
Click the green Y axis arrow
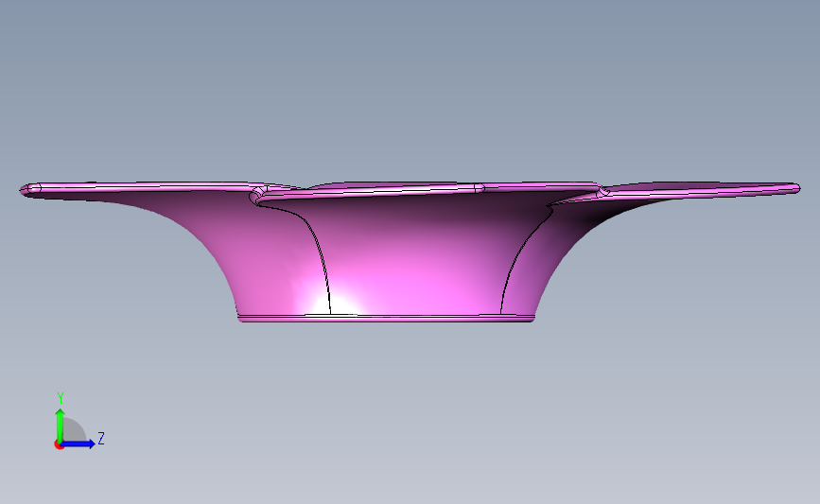click(x=61, y=425)
